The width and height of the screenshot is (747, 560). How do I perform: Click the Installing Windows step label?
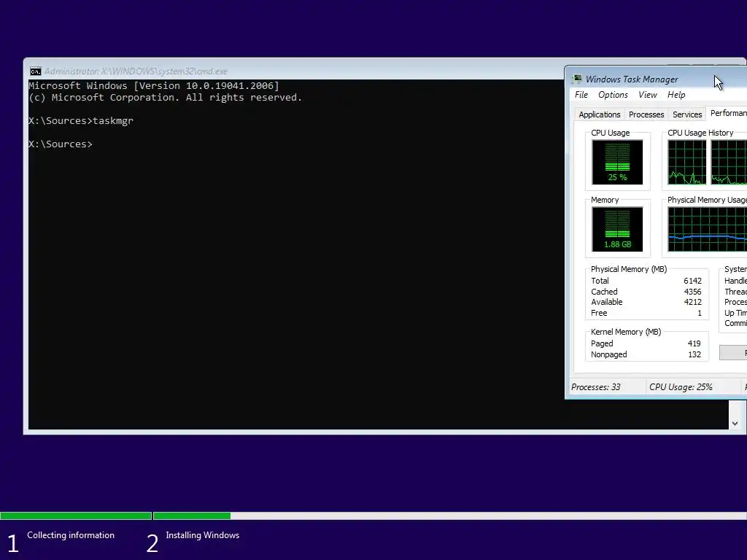pyautogui.click(x=203, y=535)
